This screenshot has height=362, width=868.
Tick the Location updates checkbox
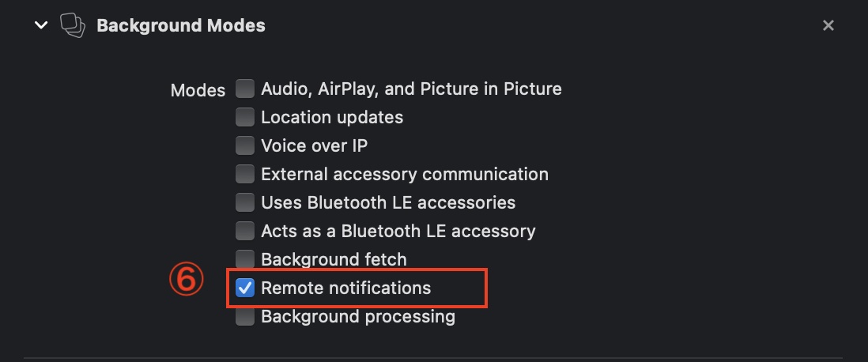tap(245, 117)
